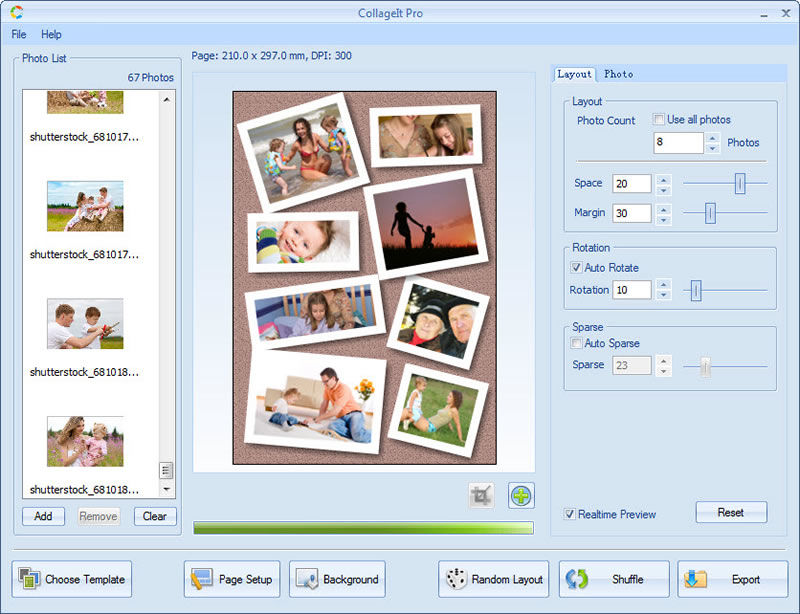Switch to the Photo tab
This screenshot has height=614, width=800.
[x=618, y=74]
